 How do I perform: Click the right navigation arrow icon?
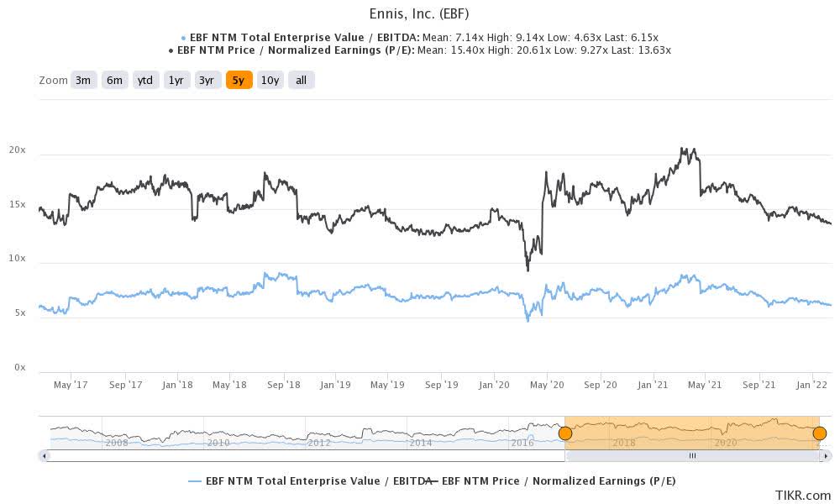[827, 455]
